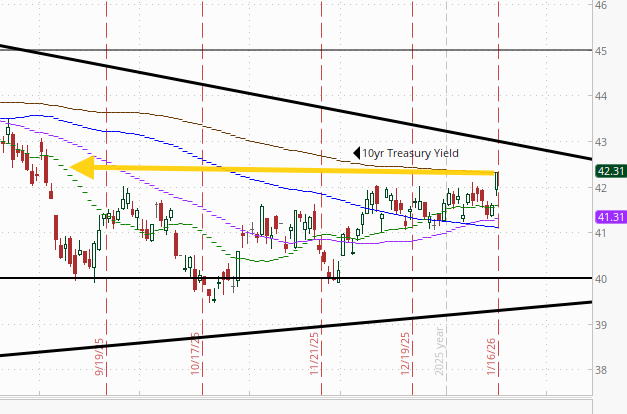The height and width of the screenshot is (414, 627).
Task: Select the lower ascending black trendline
Action: (296, 328)
